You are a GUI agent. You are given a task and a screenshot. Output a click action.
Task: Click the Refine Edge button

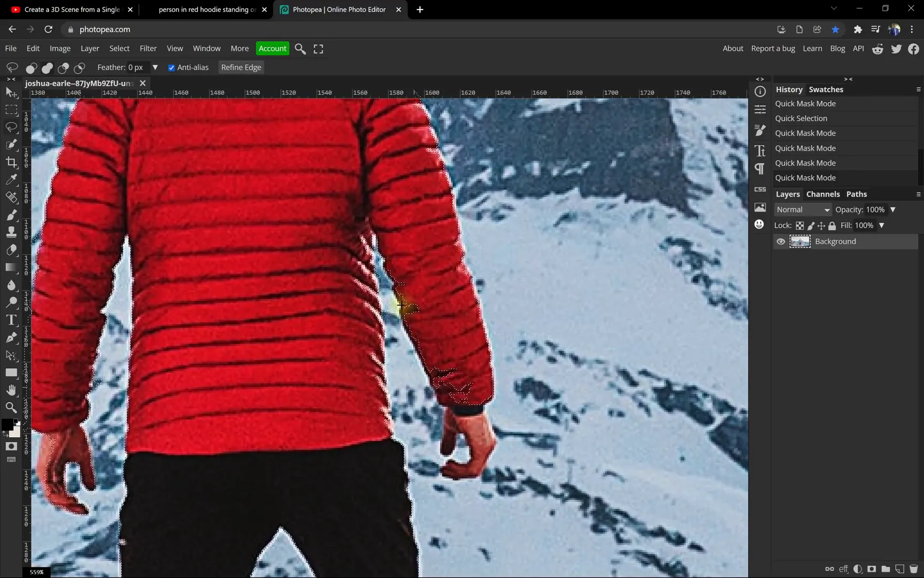[241, 67]
